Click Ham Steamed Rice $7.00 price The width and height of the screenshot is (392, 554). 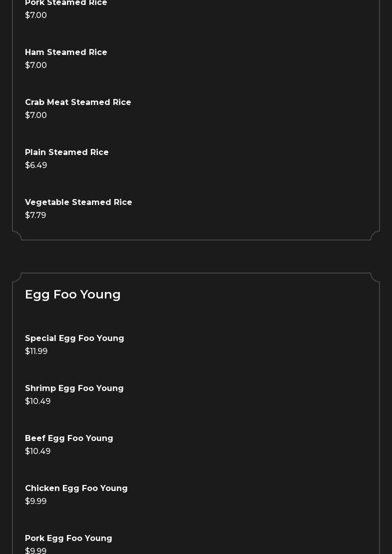(x=36, y=65)
